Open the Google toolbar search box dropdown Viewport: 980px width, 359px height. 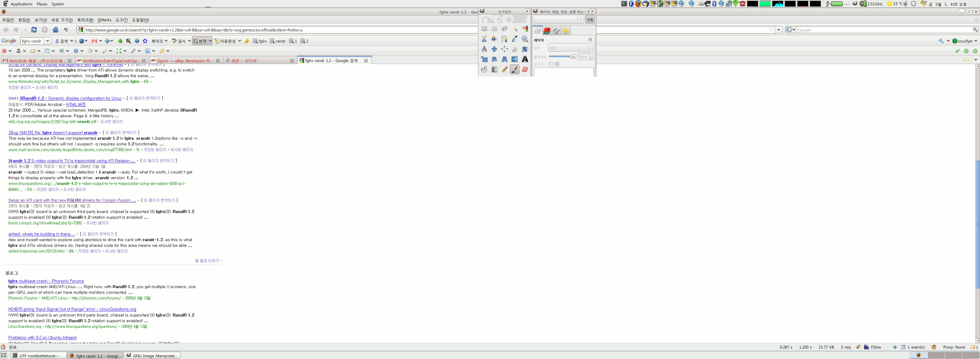click(48, 41)
